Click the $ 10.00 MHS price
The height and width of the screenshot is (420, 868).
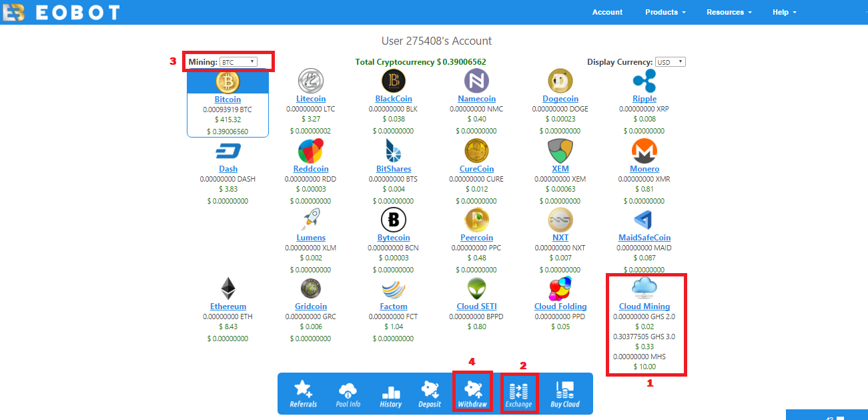(644, 367)
